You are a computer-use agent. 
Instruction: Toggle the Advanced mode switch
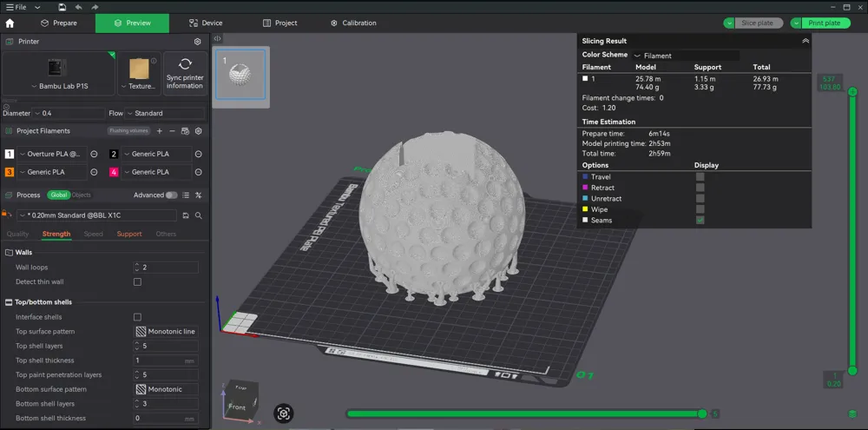coord(172,195)
